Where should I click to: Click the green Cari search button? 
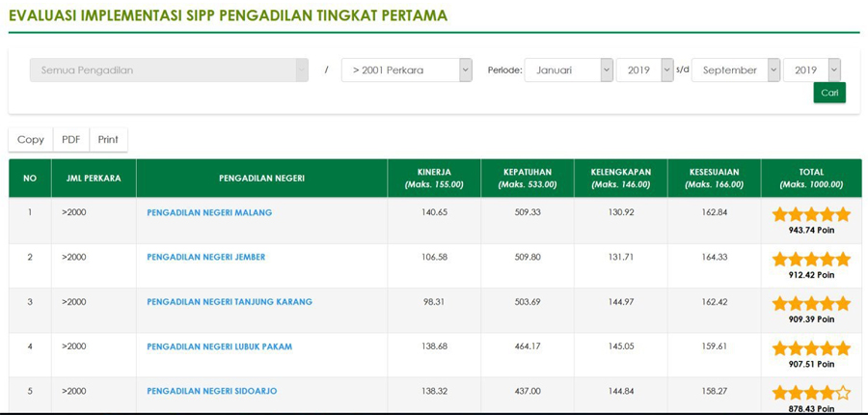[x=829, y=93]
